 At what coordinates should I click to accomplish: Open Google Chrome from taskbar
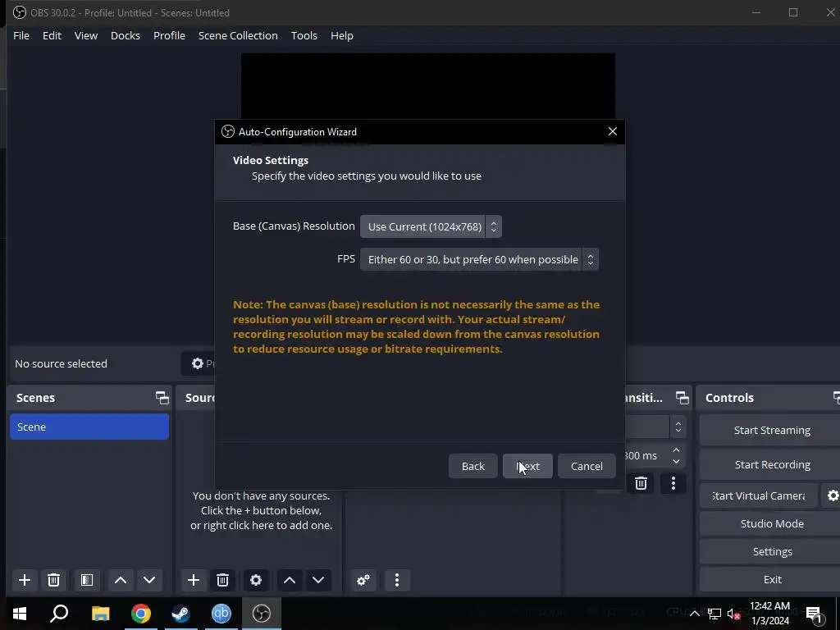click(141, 614)
